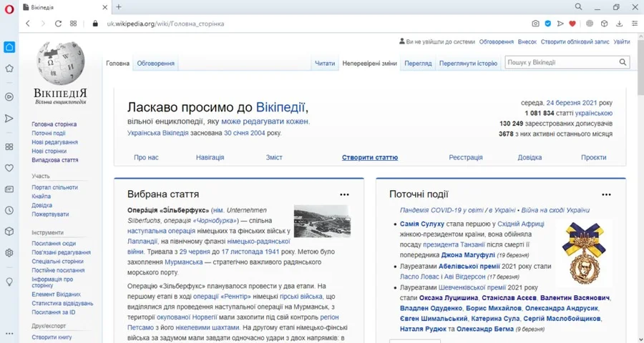Click the Створити статтю link
The image size is (644, 343).
(370, 157)
